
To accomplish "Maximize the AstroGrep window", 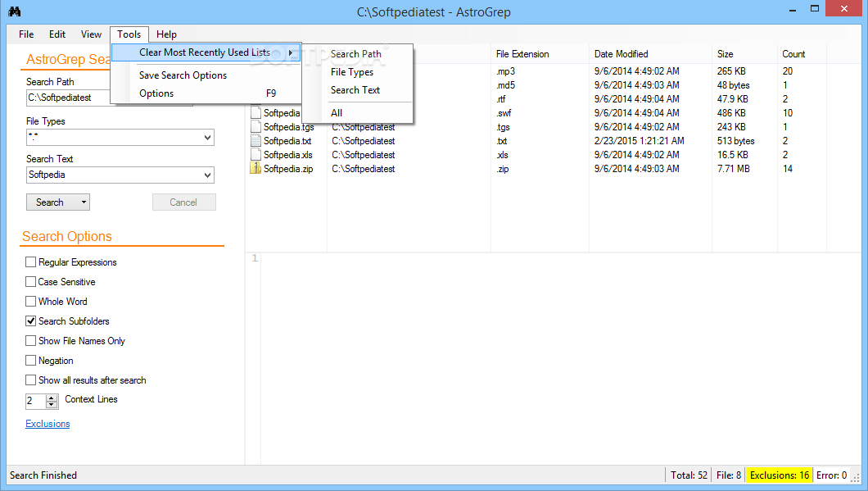I will click(x=814, y=8).
